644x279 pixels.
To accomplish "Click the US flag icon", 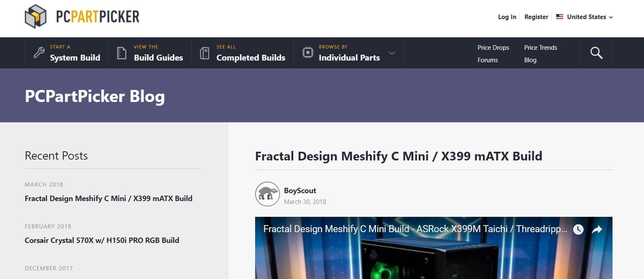I will [x=560, y=17].
